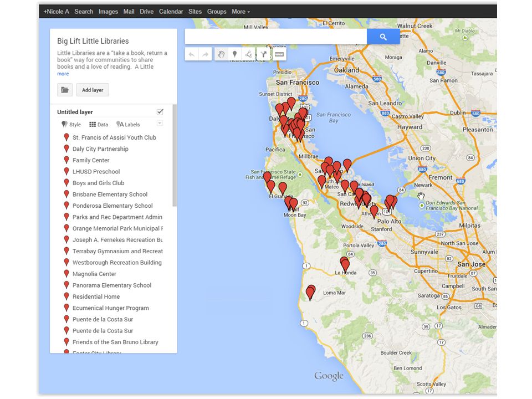Open Calendar in top bar
The image size is (532, 399).
coord(171,12)
